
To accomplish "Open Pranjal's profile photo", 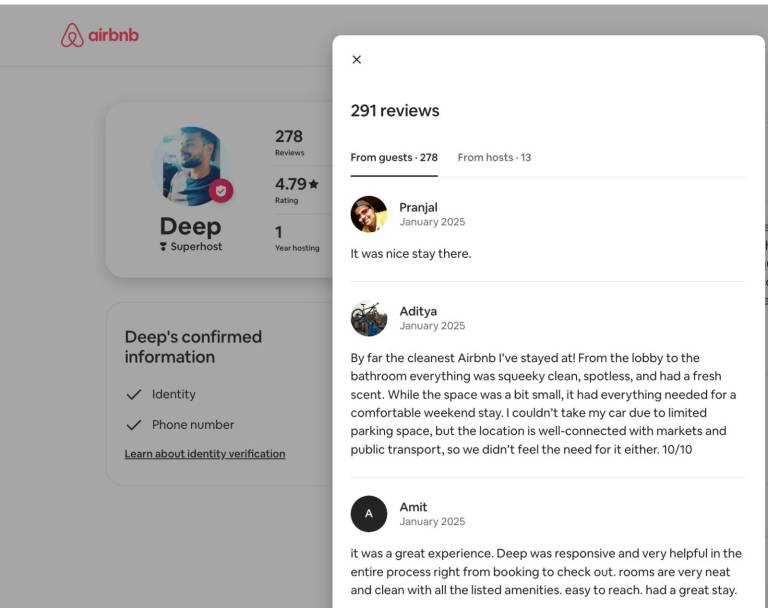I will (x=369, y=215).
